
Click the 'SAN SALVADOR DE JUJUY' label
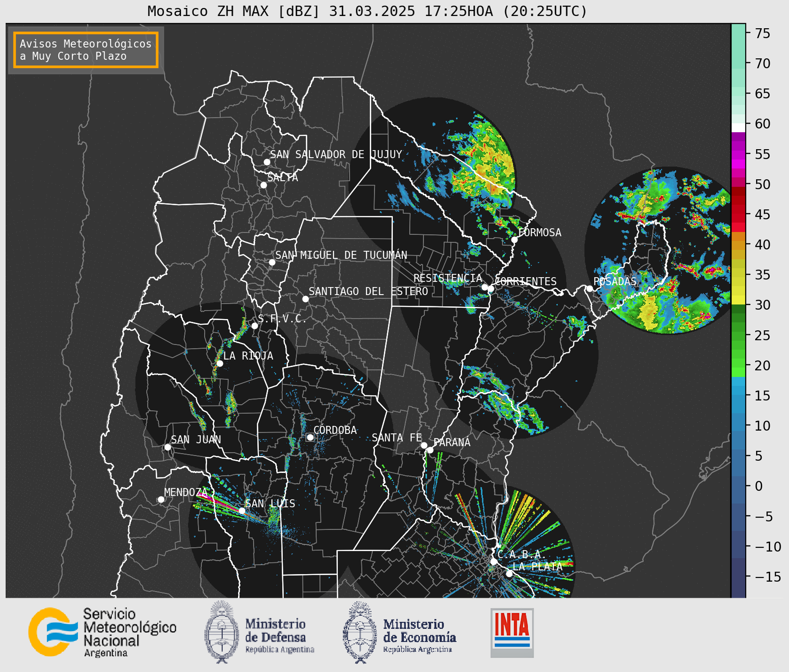pyautogui.click(x=336, y=154)
